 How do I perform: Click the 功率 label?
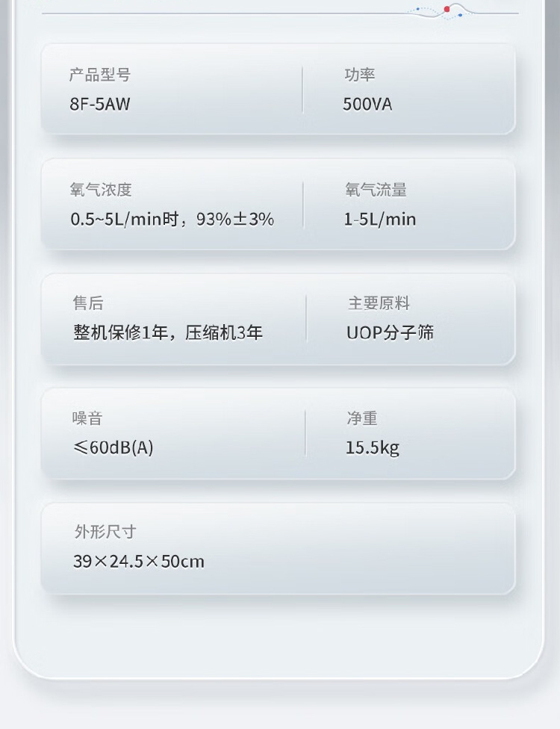tap(359, 75)
